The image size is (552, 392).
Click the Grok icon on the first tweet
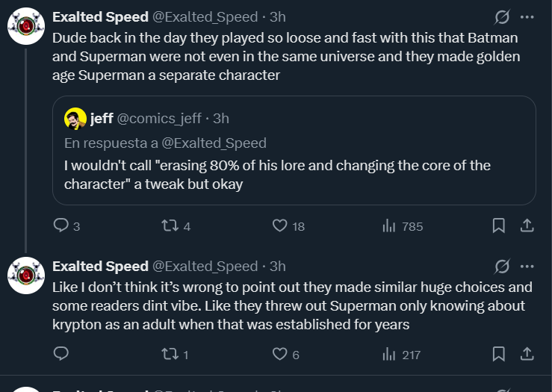502,16
